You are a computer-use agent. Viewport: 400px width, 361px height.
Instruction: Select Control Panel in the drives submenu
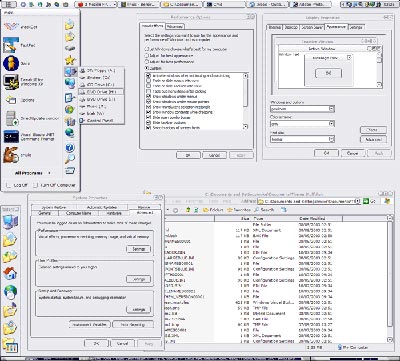(x=101, y=121)
